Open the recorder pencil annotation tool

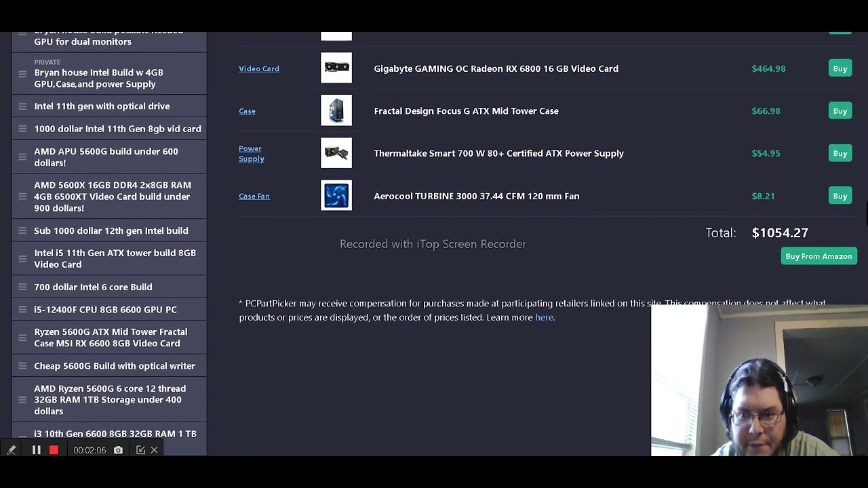tap(12, 450)
